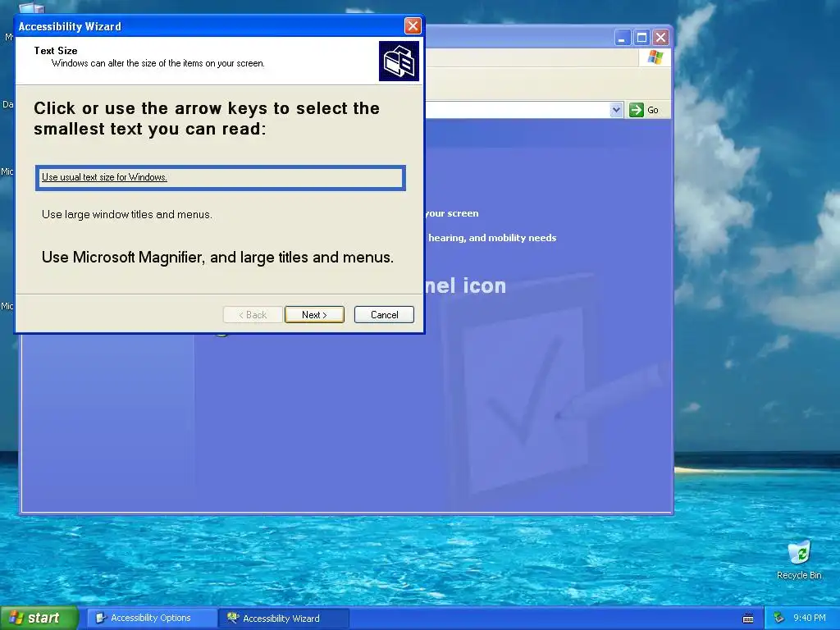Open the Start menu
The width and height of the screenshot is (840, 630).
click(x=39, y=618)
